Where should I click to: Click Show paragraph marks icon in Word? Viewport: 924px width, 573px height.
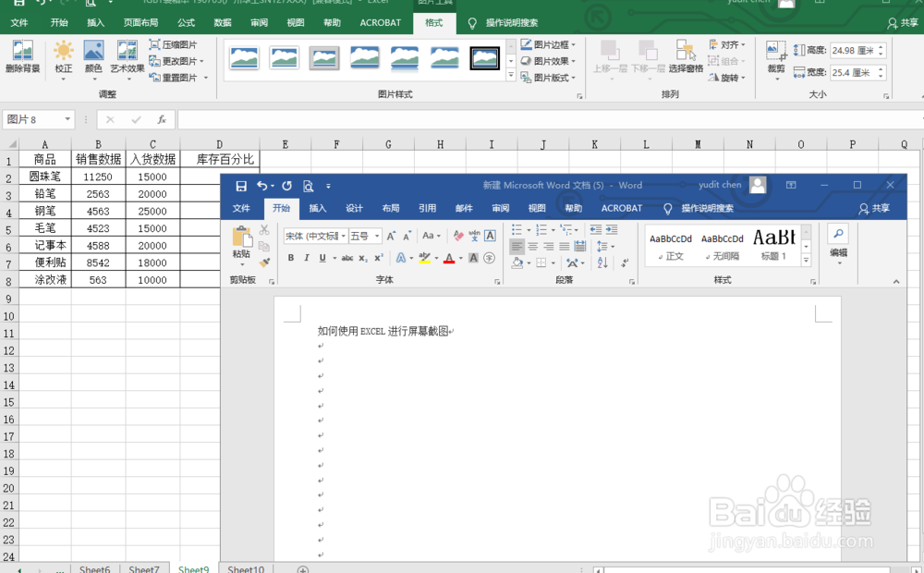tap(625, 262)
